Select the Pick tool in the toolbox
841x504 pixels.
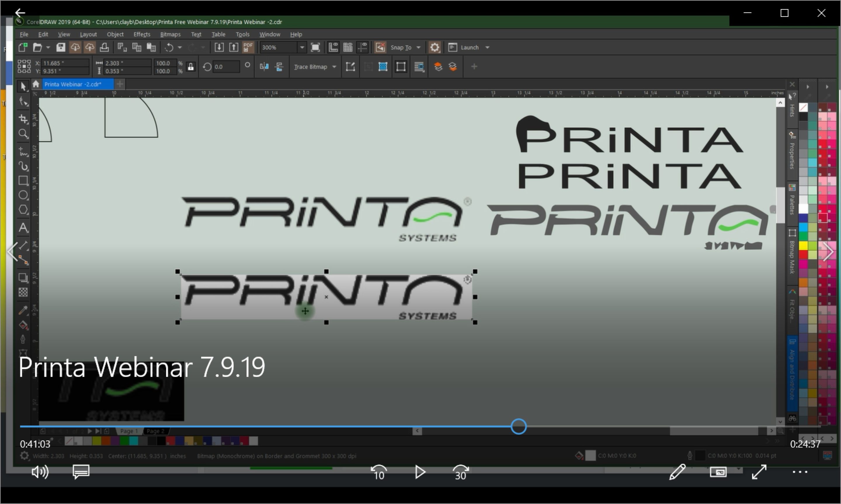[23, 86]
